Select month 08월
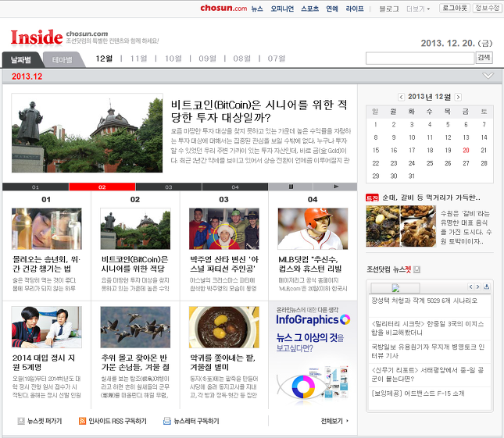The image size is (504, 438). [241, 59]
